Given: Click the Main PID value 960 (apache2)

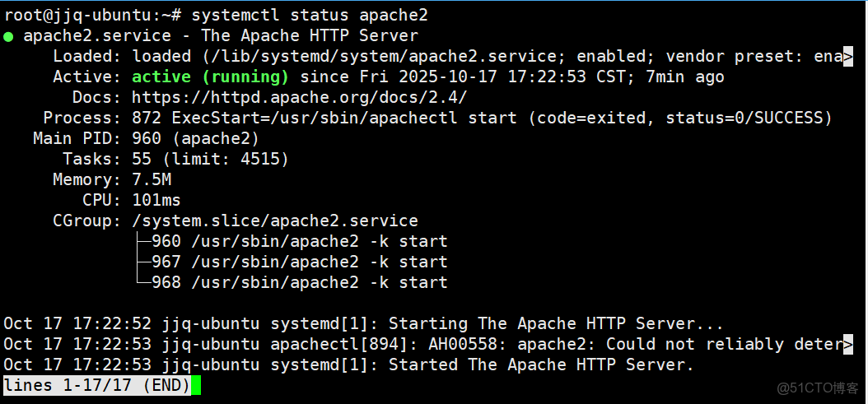Looking at the screenshot, I should (195, 138).
